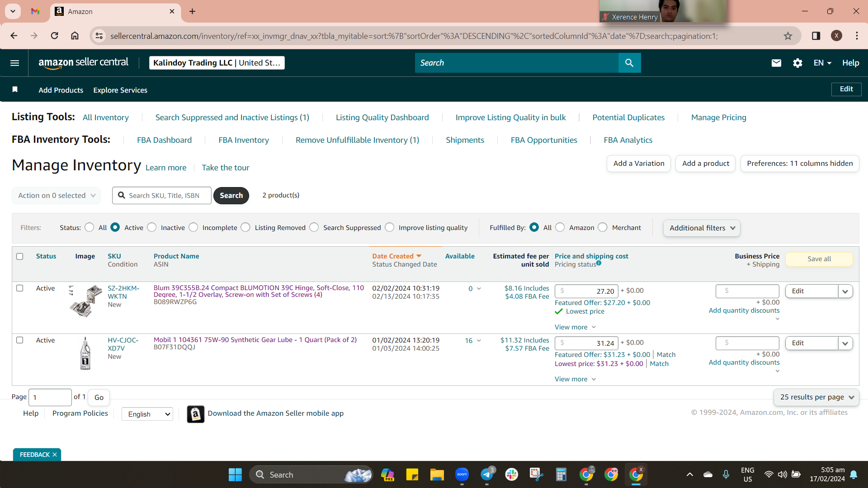Open the Chrome profile avatar

(x=836, y=36)
